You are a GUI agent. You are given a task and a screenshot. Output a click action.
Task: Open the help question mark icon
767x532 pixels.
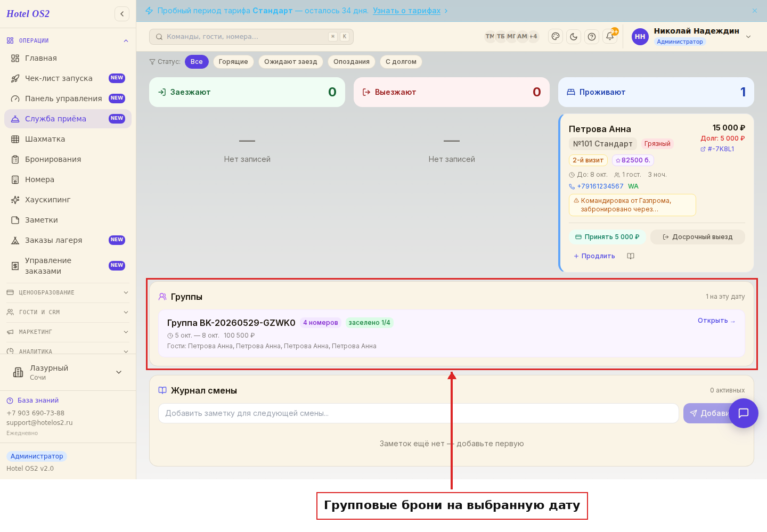pyautogui.click(x=592, y=36)
